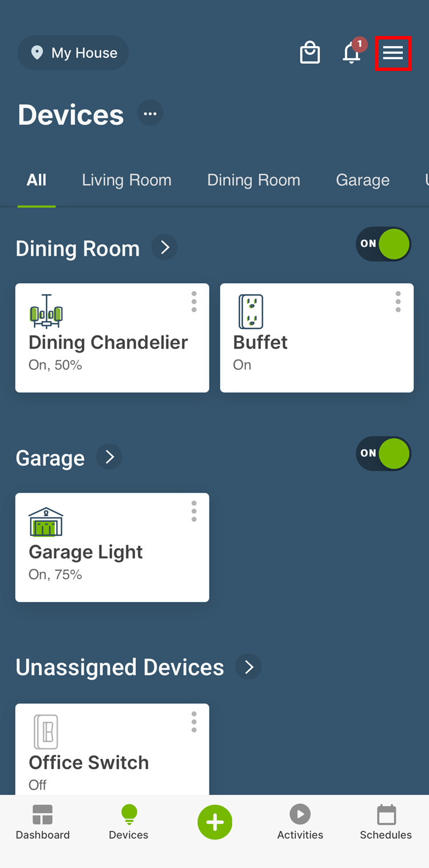Open Garage Light's three-dot menu
Screen dimensions: 429x868
(x=194, y=511)
